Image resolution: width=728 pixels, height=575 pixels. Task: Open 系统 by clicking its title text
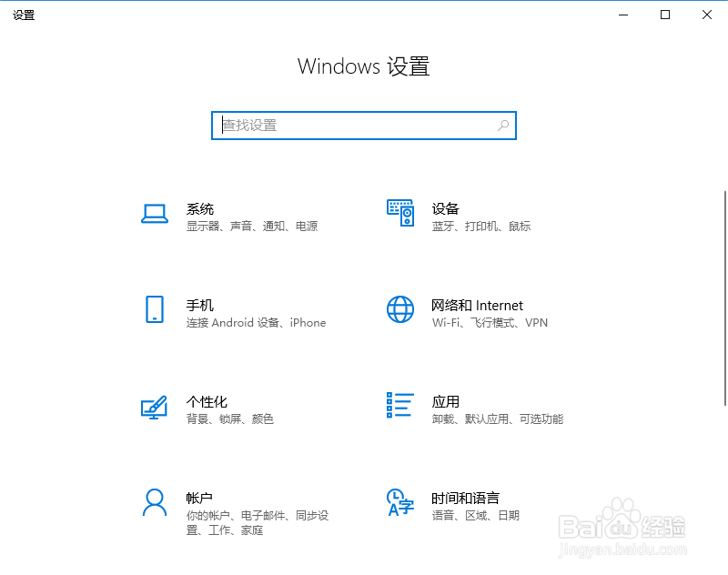coord(199,208)
